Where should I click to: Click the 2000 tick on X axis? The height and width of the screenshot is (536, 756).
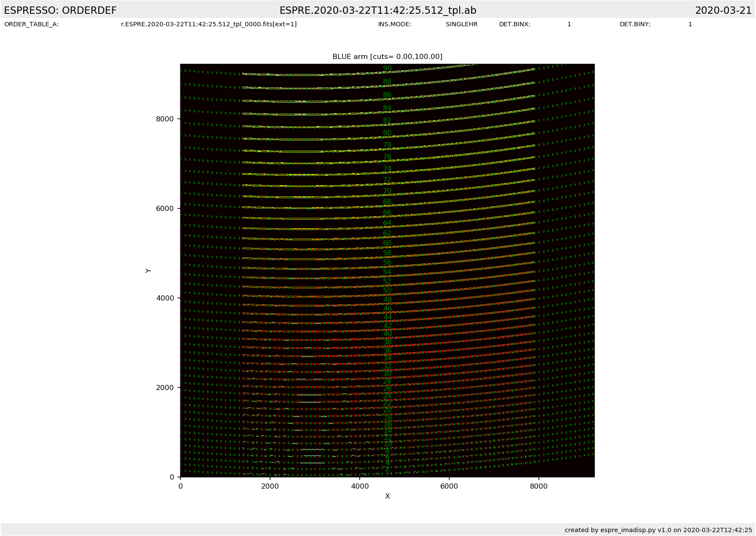pos(270,486)
